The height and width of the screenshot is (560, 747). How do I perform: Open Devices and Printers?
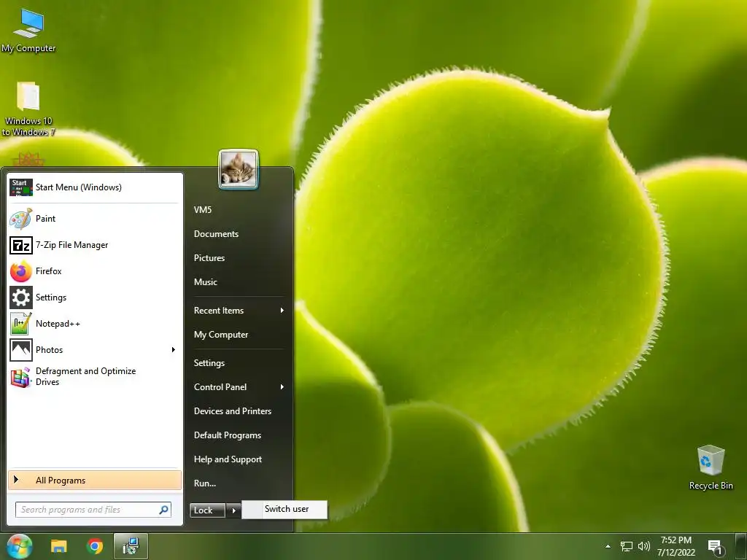coord(233,411)
